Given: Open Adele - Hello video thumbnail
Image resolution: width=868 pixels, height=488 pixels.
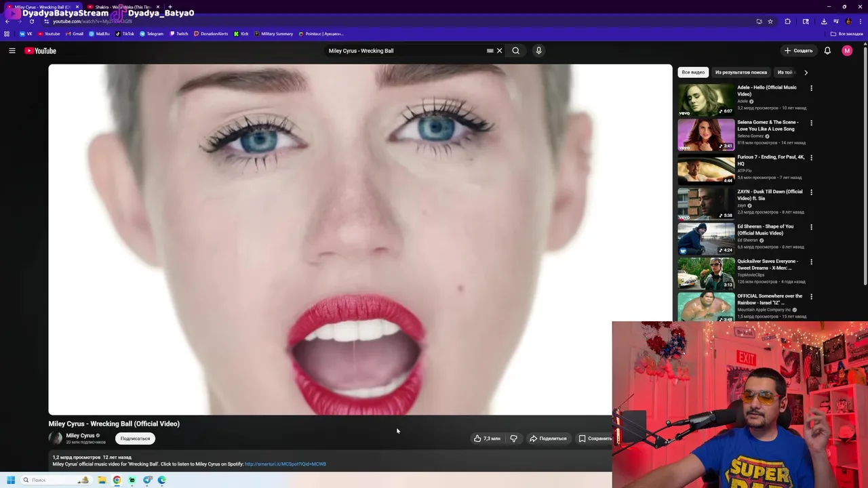Looking at the screenshot, I should (x=706, y=99).
